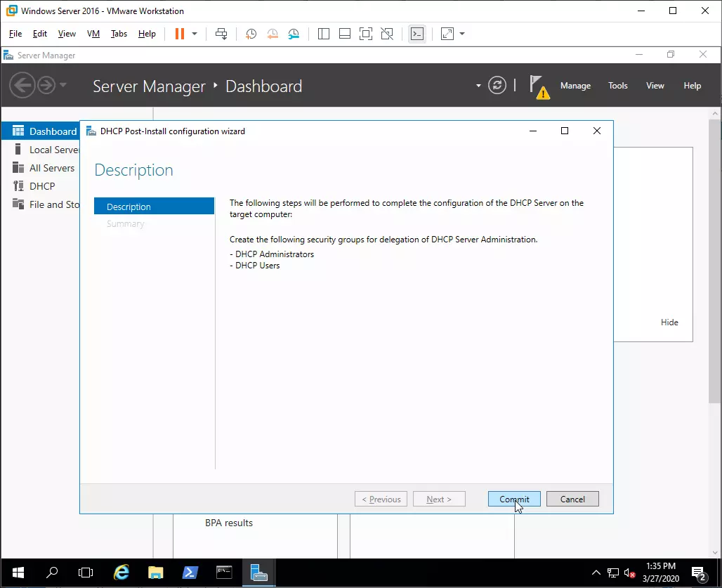Image resolution: width=722 pixels, height=588 pixels.
Task: Click the Next button in the wizard
Action: pyautogui.click(x=439, y=499)
